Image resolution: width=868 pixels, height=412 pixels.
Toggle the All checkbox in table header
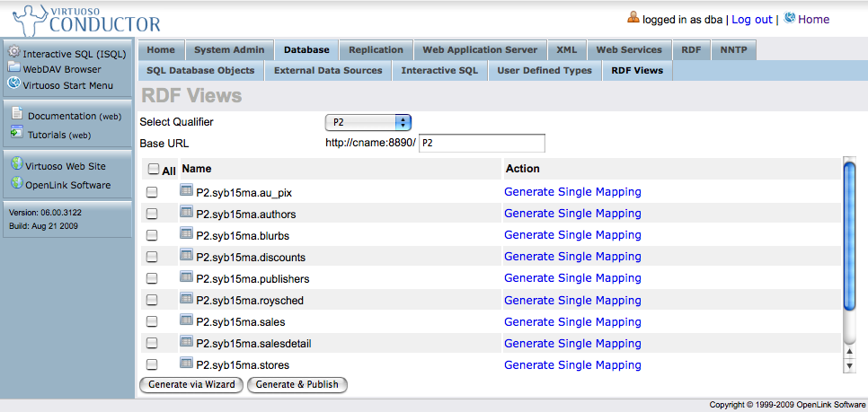154,169
